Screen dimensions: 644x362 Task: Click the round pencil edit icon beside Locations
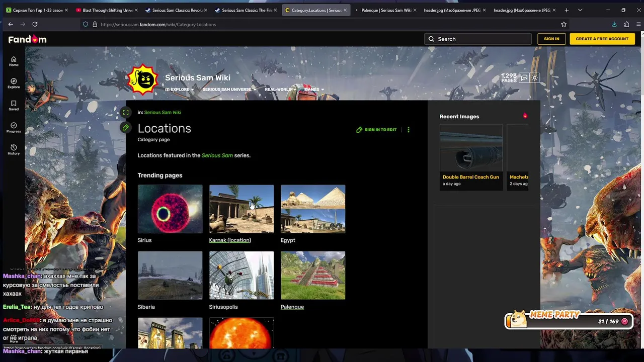click(x=126, y=128)
